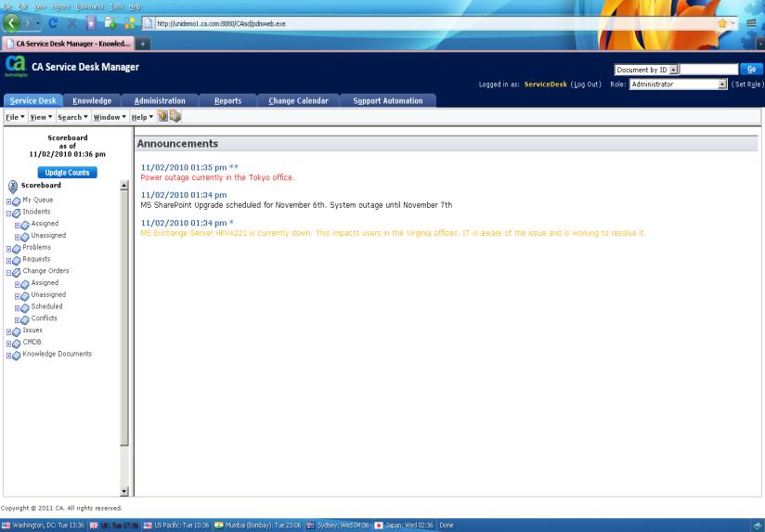Click the grid icon at browser toolbar right end
The width and height of the screenshot is (765, 532).
pyautogui.click(x=751, y=23)
